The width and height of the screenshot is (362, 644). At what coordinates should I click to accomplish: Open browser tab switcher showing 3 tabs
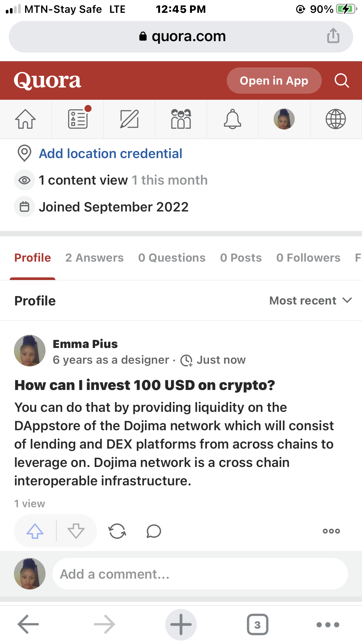pos(257,624)
